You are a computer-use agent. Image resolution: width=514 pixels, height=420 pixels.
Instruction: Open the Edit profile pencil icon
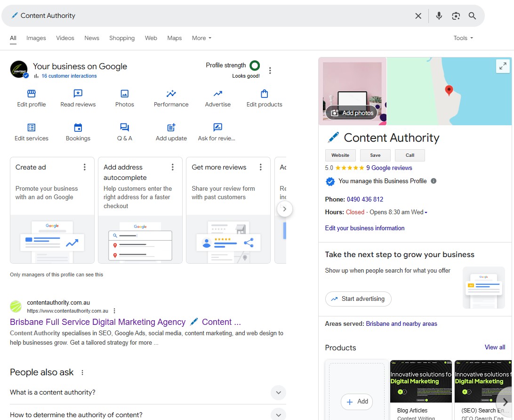point(31,93)
